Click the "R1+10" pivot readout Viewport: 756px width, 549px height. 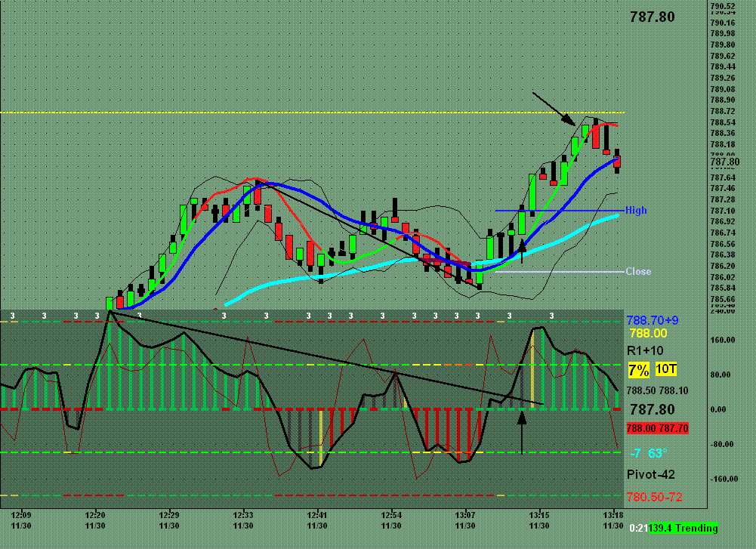point(645,350)
